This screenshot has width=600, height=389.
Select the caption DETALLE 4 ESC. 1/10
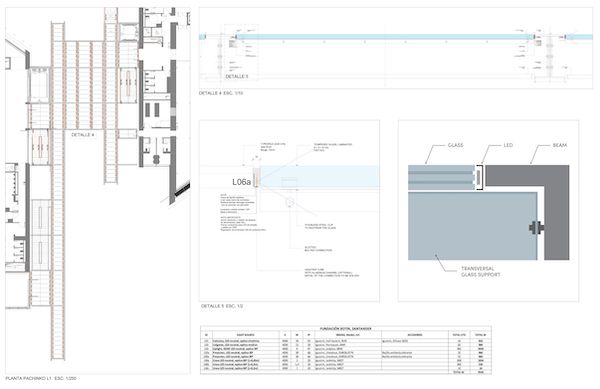(x=221, y=93)
